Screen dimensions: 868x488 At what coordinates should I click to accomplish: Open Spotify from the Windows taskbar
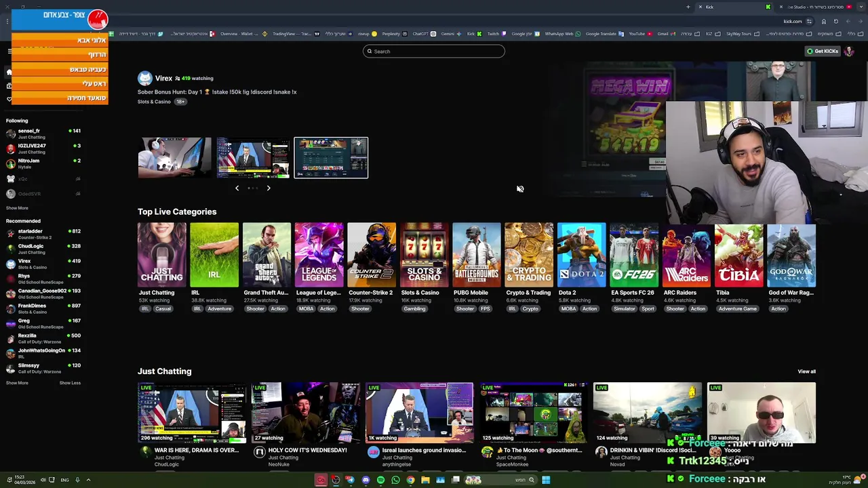coord(380,480)
